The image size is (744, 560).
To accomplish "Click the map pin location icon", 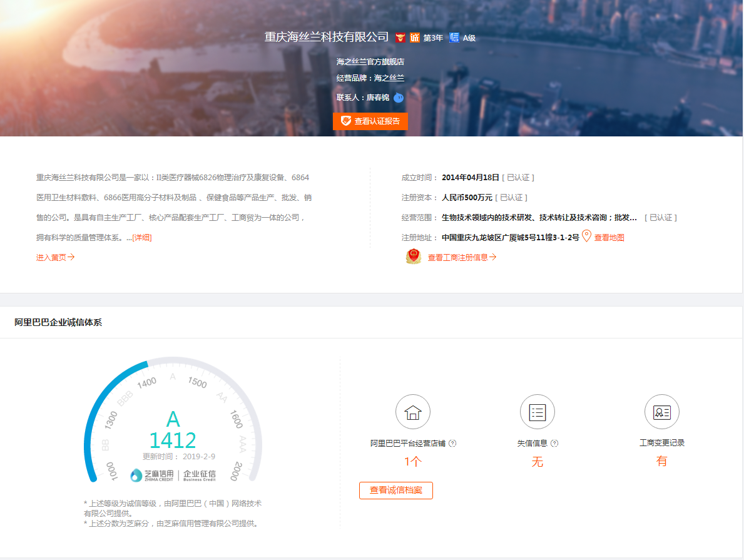I will click(x=586, y=236).
